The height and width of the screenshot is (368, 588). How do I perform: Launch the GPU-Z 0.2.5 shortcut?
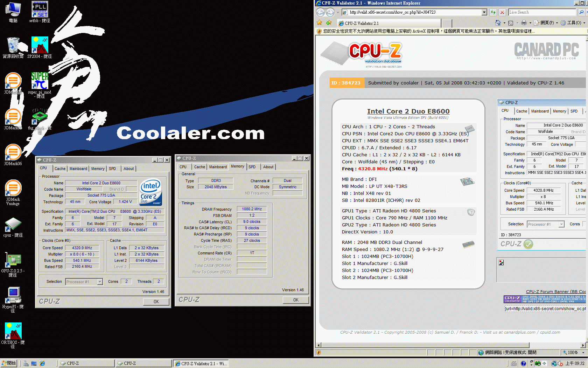[13, 264]
